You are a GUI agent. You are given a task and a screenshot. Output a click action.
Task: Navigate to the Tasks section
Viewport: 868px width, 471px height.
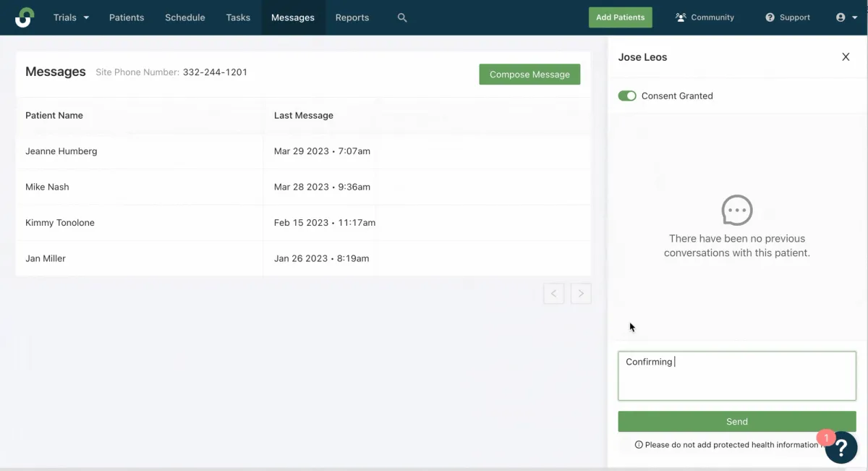click(238, 17)
